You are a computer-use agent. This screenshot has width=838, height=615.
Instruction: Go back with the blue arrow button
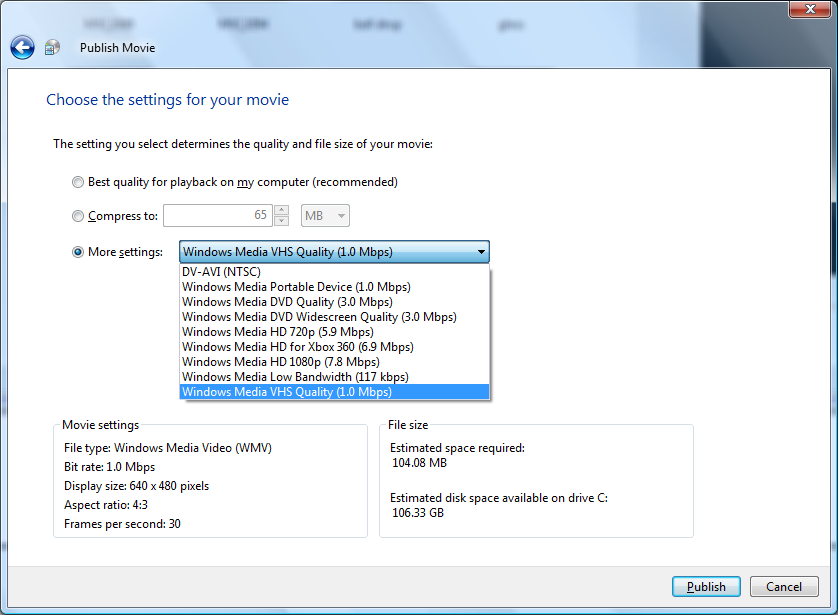[x=22, y=48]
